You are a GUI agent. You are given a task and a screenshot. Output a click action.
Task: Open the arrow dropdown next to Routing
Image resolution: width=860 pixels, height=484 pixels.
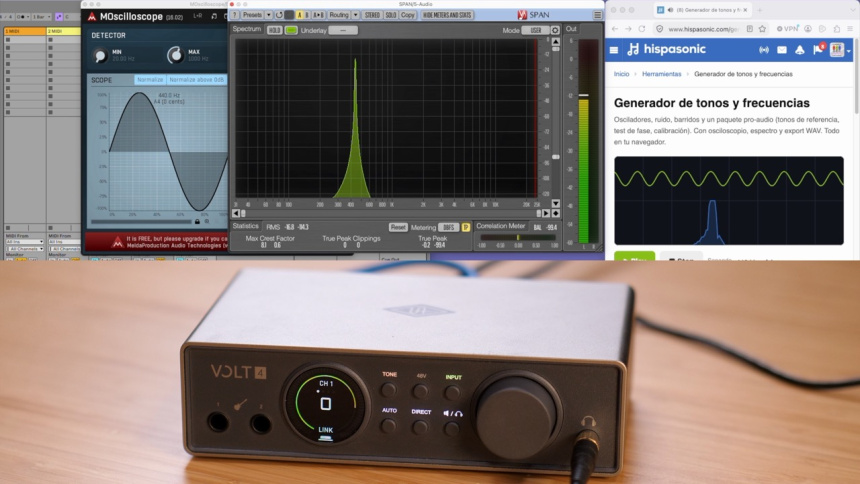tap(355, 15)
